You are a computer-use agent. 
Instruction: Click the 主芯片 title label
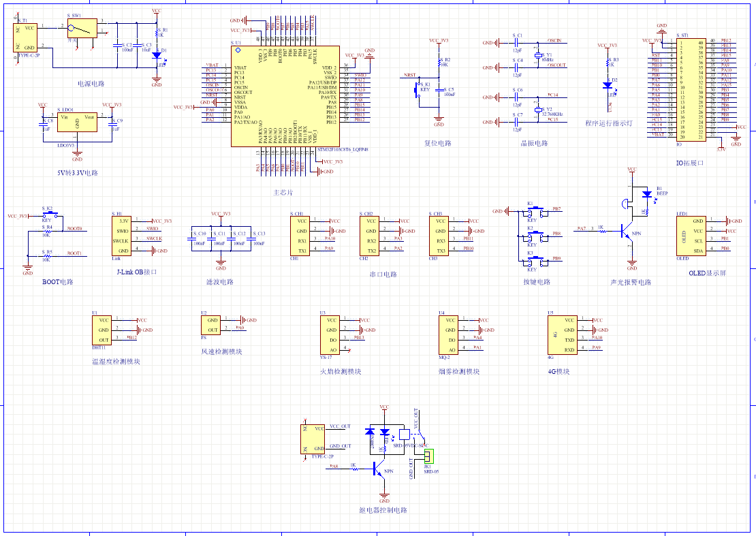tap(283, 192)
